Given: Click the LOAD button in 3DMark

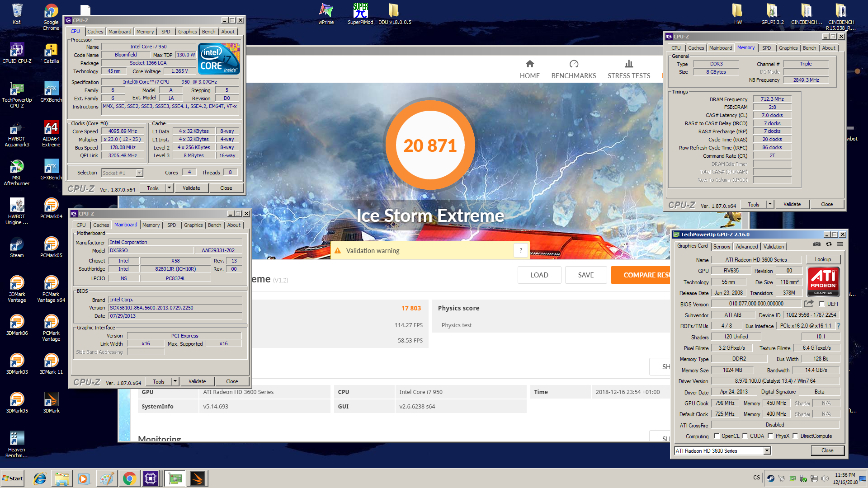Looking at the screenshot, I should coord(539,275).
